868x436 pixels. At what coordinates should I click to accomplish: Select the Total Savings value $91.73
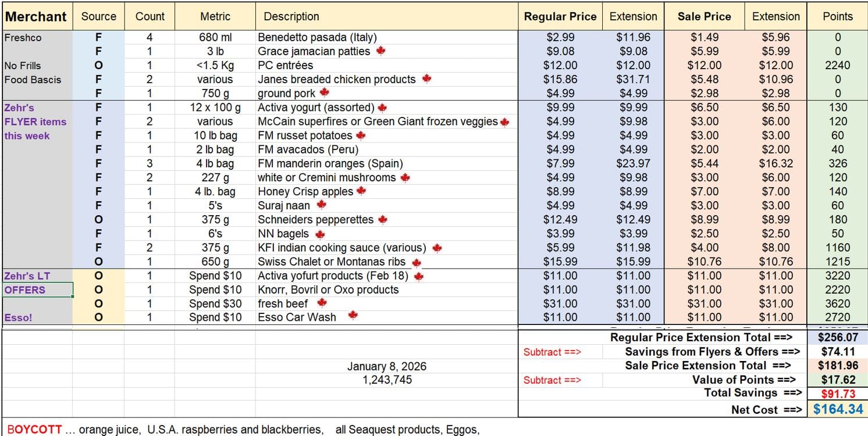click(837, 394)
